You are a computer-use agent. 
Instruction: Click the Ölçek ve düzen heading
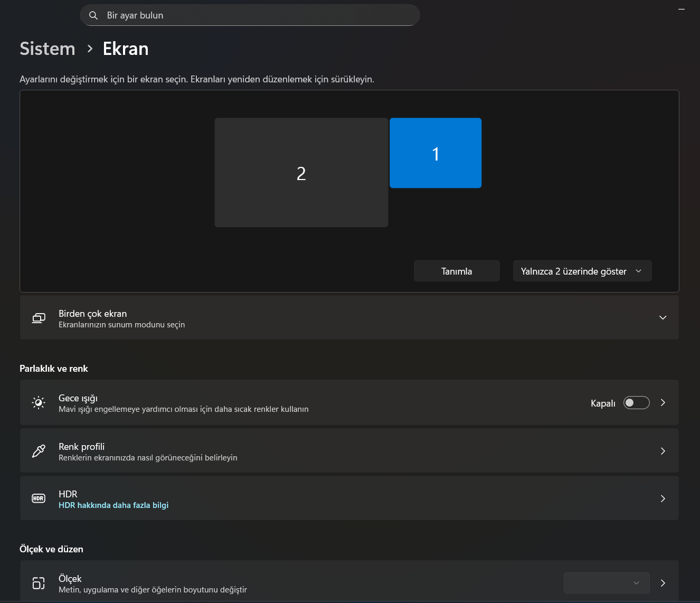point(51,549)
